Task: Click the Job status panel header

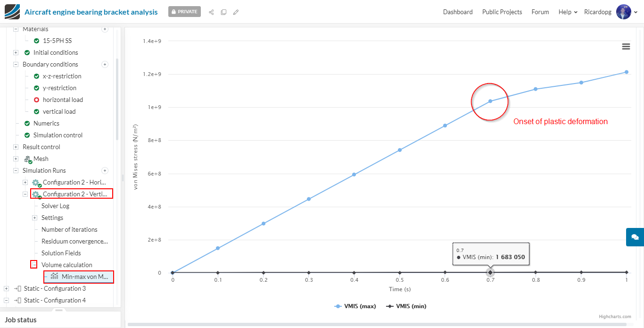Action: [60, 320]
